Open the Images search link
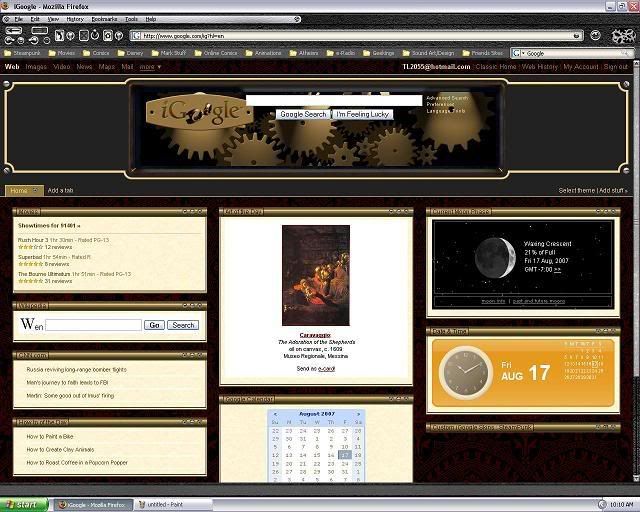Image resolution: width=640 pixels, height=512 pixels. point(36,67)
